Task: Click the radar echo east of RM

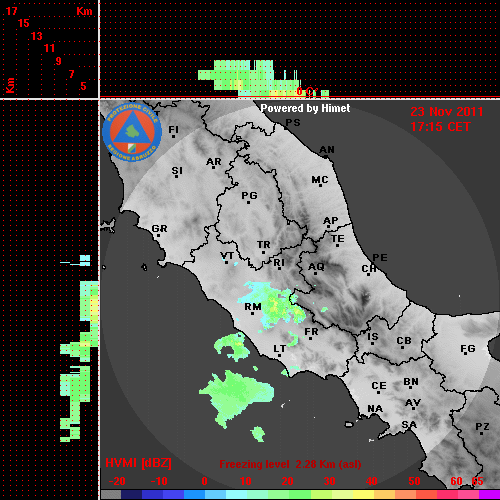Action: coord(273,305)
